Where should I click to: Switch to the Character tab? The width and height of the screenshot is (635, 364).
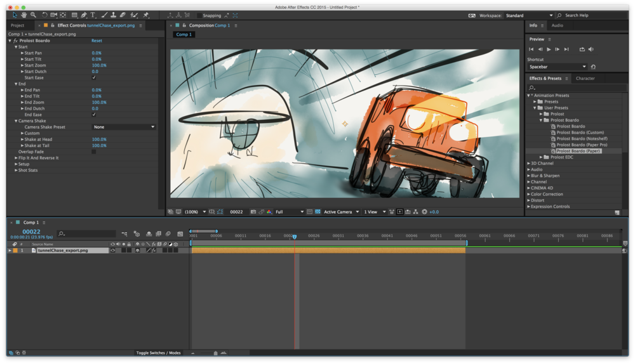585,79
